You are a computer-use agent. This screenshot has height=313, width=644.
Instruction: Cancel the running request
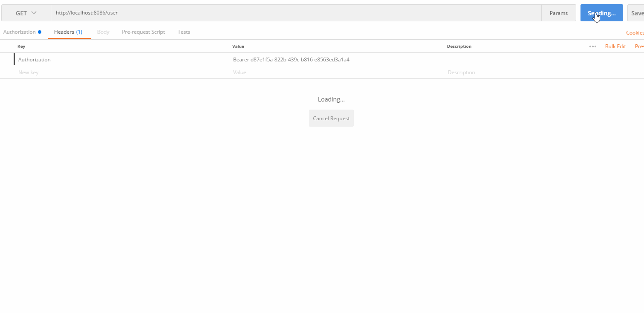pos(331,118)
